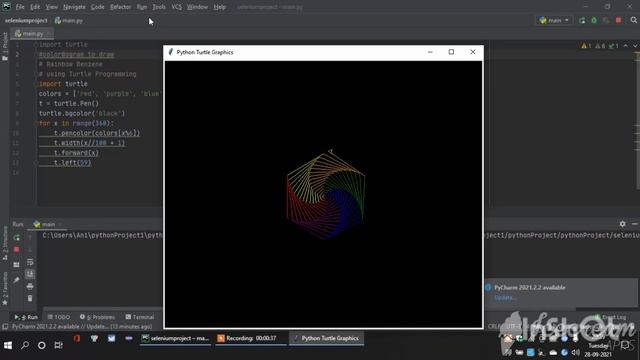Switch to the Run tool window tab at the bottom

point(26,317)
